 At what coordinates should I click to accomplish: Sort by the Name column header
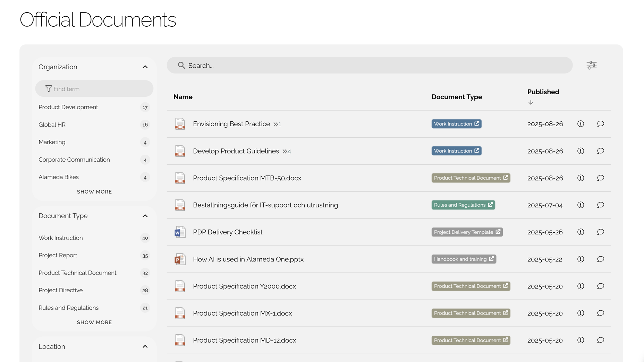[183, 97]
